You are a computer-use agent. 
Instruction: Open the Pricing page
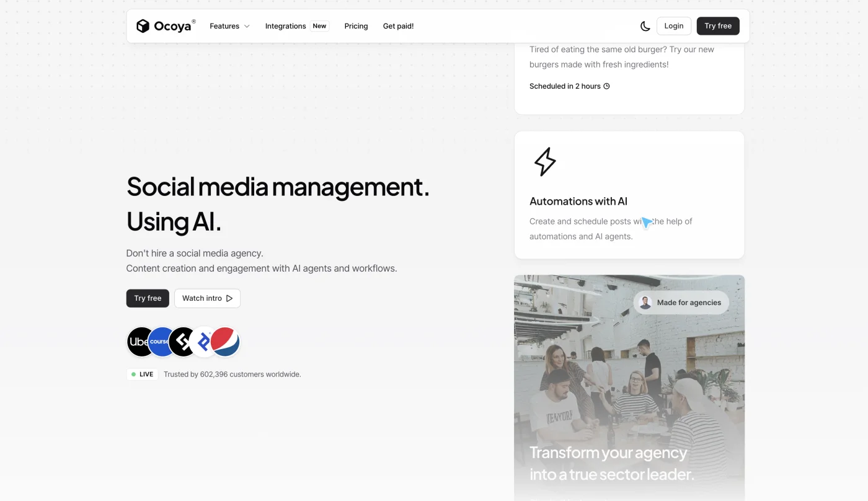coord(356,26)
